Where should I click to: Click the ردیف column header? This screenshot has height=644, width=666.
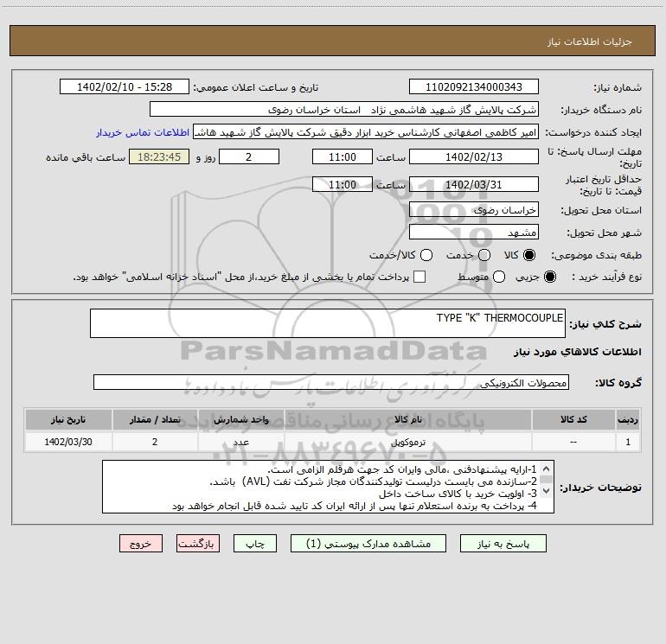[628, 419]
